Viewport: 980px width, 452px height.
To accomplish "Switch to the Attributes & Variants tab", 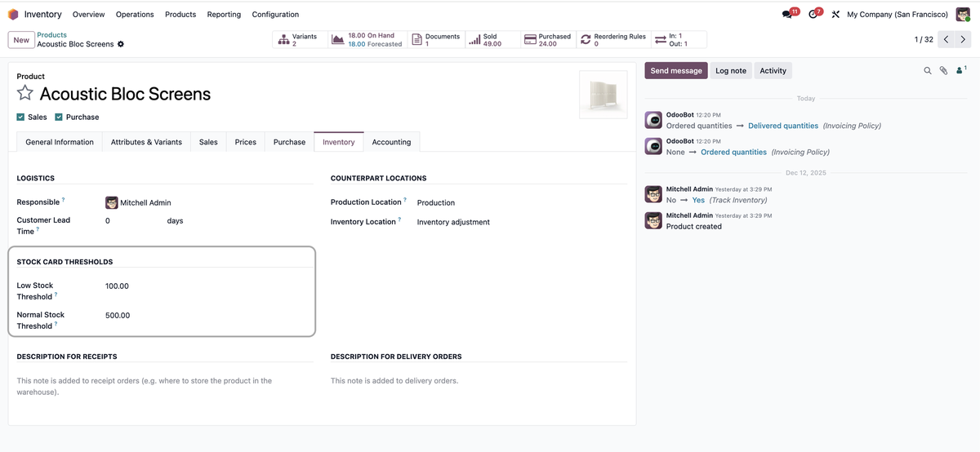I will (146, 142).
